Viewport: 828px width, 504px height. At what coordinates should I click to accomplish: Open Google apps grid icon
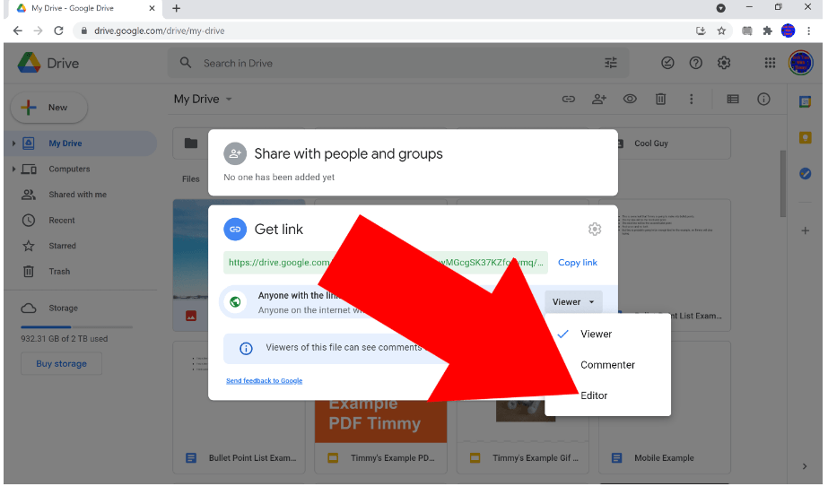coord(770,64)
